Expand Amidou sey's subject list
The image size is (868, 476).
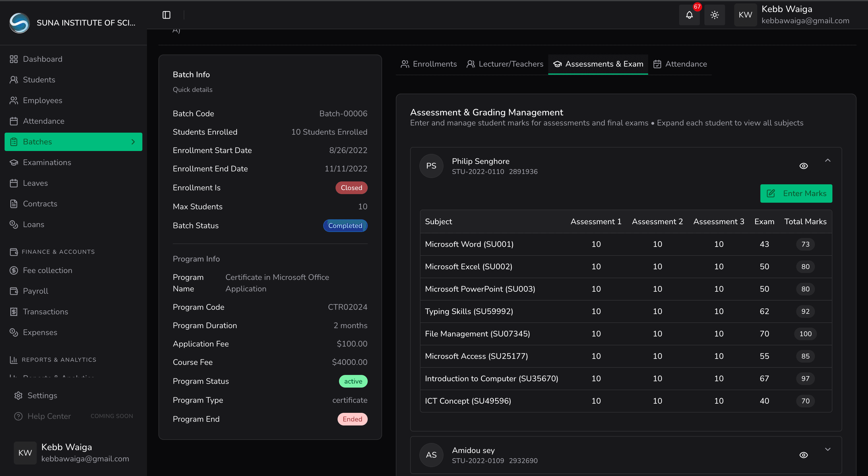(x=828, y=449)
